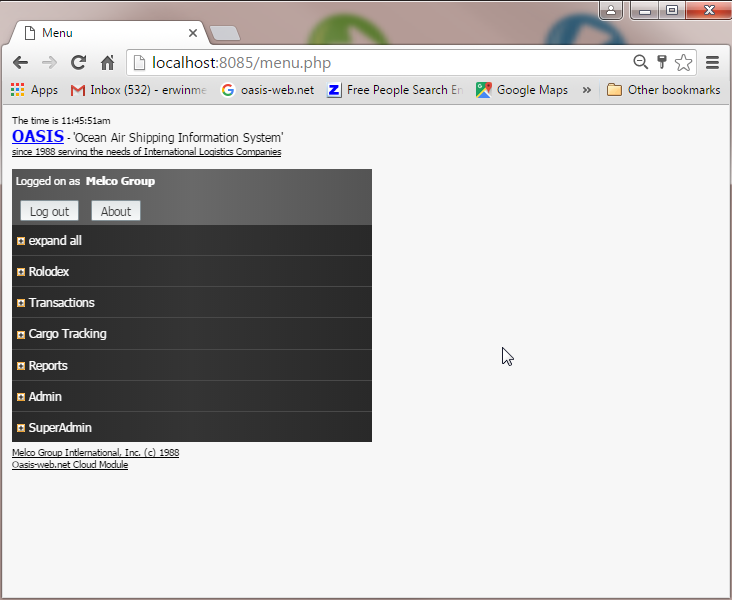The width and height of the screenshot is (732, 600).
Task: Open the oasis-web.net bookmark
Action: [267, 90]
